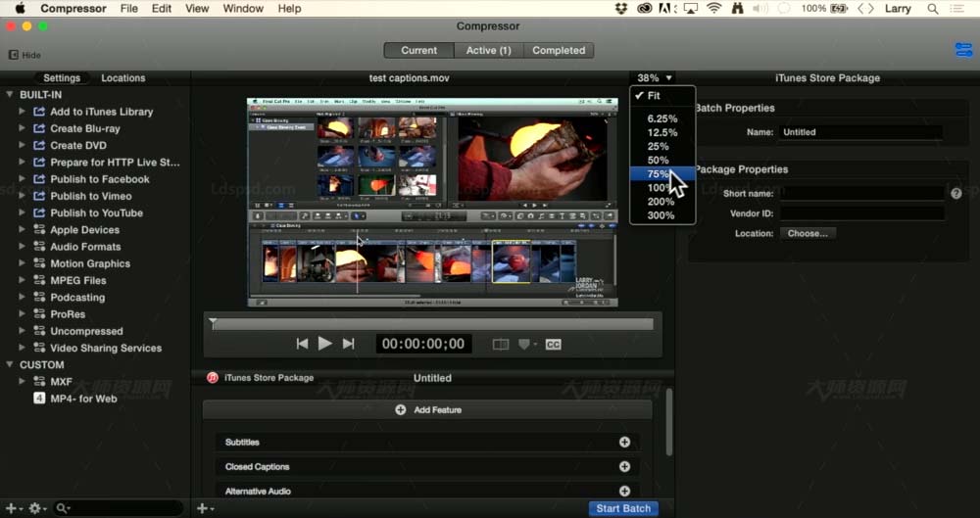Click the MP4- for Web setting icon
The width and height of the screenshot is (980, 518).
[39, 398]
